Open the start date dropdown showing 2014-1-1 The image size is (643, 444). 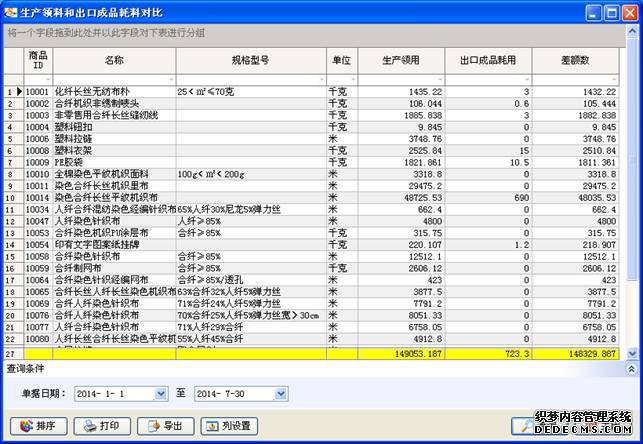pyautogui.click(x=160, y=395)
